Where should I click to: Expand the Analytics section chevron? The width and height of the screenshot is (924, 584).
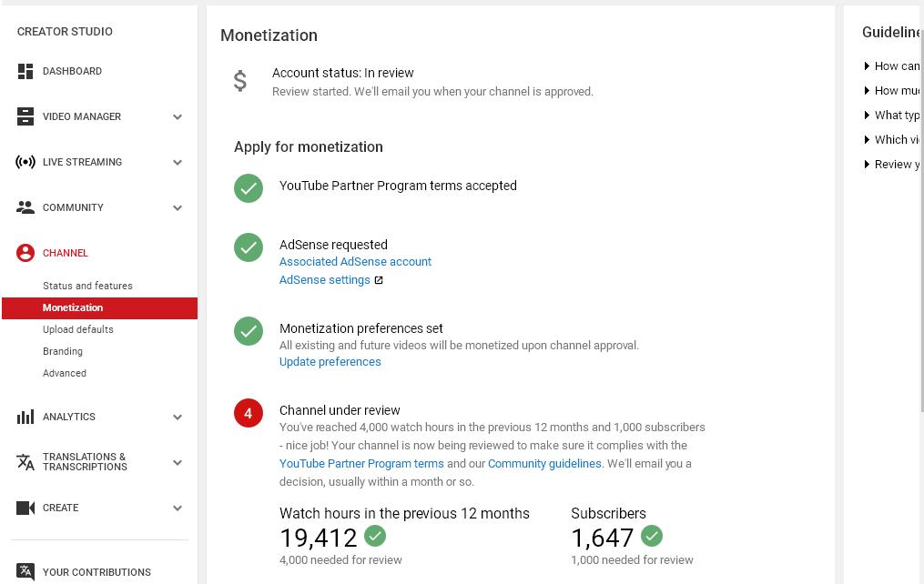click(178, 417)
